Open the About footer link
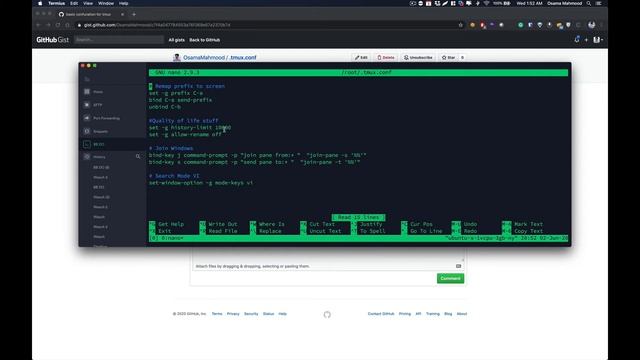This screenshot has height=360, width=640. [462, 314]
